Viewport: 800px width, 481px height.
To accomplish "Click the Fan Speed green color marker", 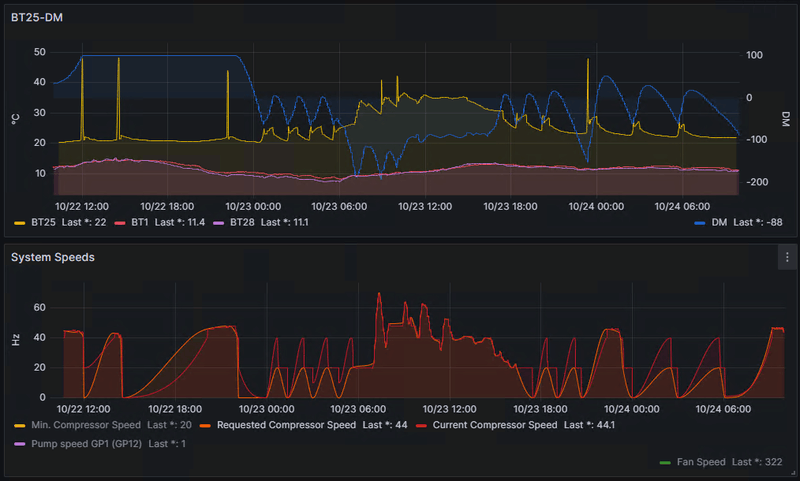I will tap(665, 463).
